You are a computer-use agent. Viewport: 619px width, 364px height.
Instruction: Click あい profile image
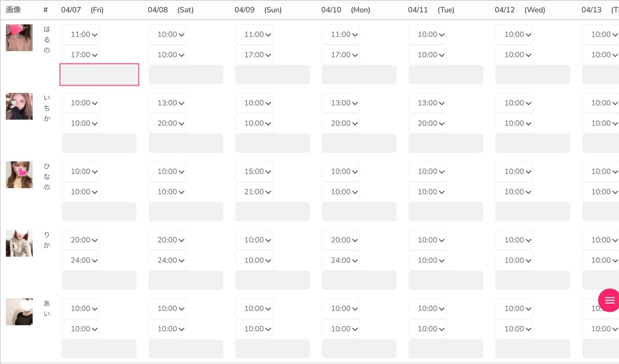[19, 312]
